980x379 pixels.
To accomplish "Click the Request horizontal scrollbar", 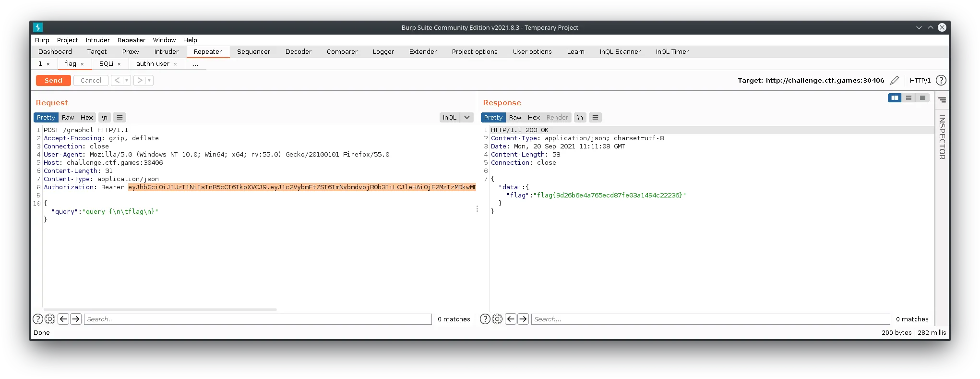I will click(160, 310).
